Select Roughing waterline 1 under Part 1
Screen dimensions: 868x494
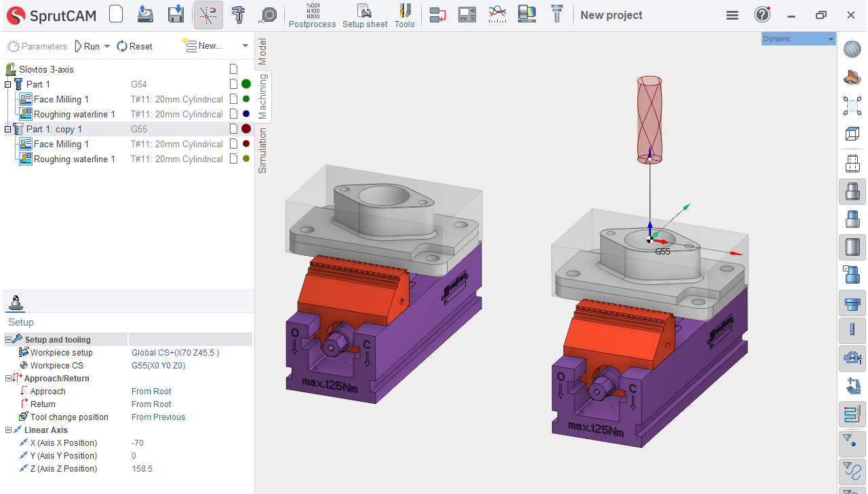[x=75, y=114]
